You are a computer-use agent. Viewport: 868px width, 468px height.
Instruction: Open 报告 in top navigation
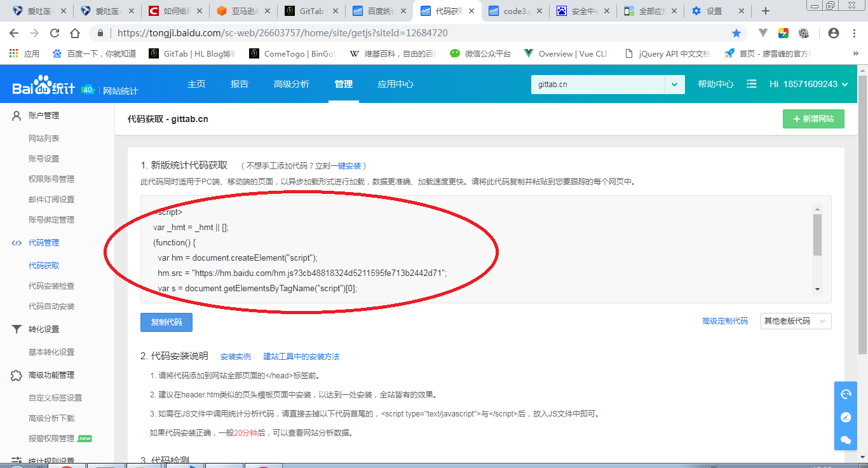tap(240, 84)
